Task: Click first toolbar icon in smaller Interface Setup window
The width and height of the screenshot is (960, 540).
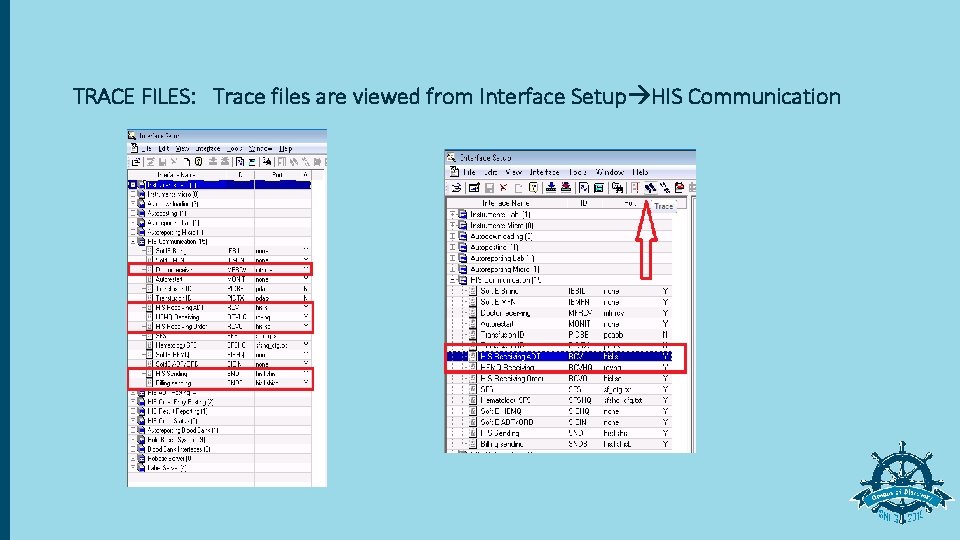Action: click(136, 162)
